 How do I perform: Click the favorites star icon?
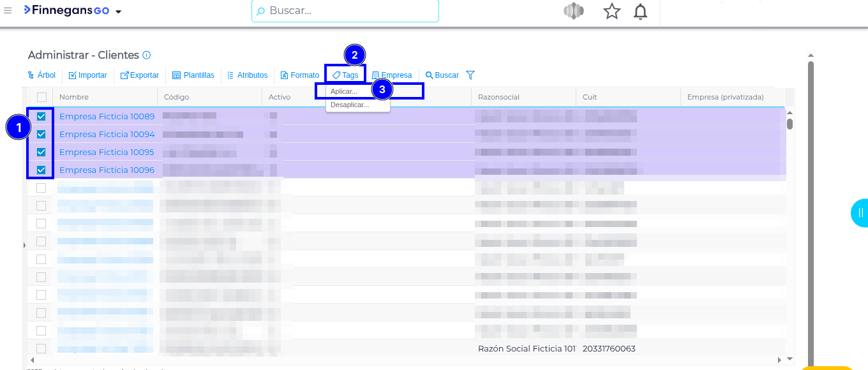[x=611, y=11]
